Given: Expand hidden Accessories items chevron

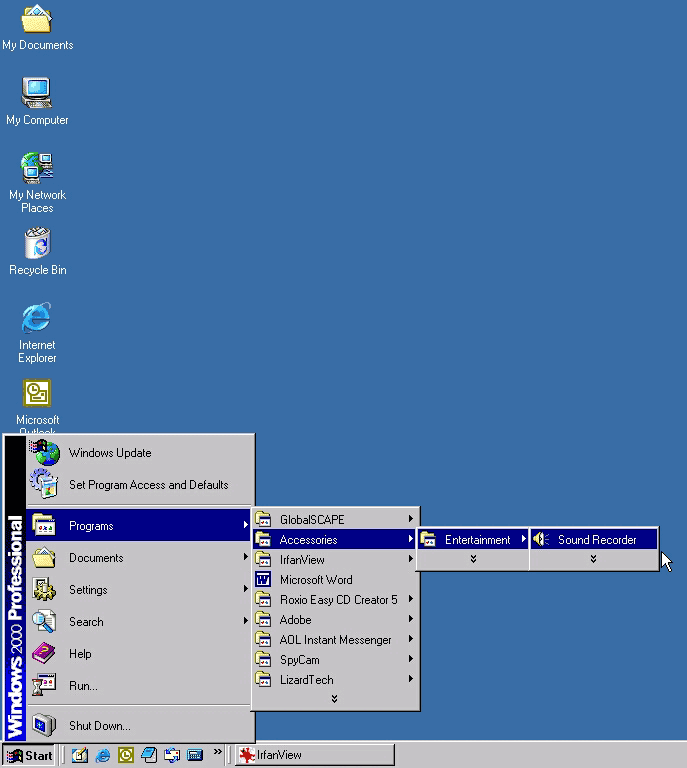Looking at the screenshot, I should click(x=473, y=559).
